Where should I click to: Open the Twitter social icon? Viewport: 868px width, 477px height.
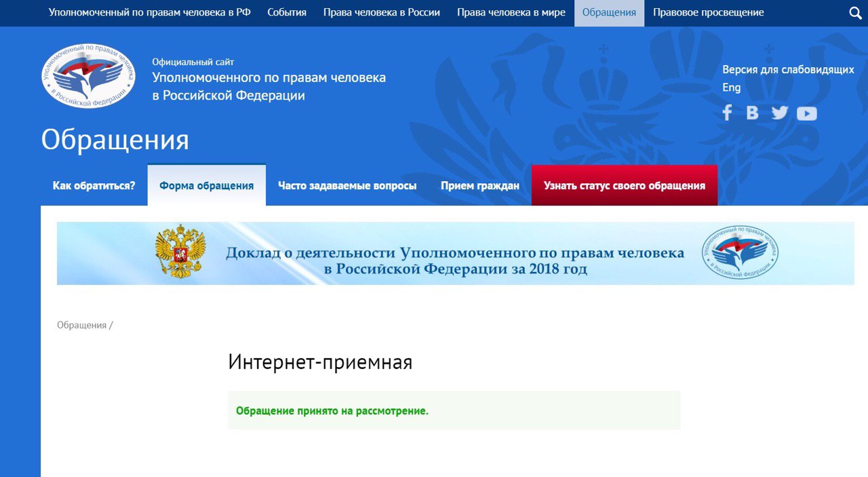(x=780, y=113)
